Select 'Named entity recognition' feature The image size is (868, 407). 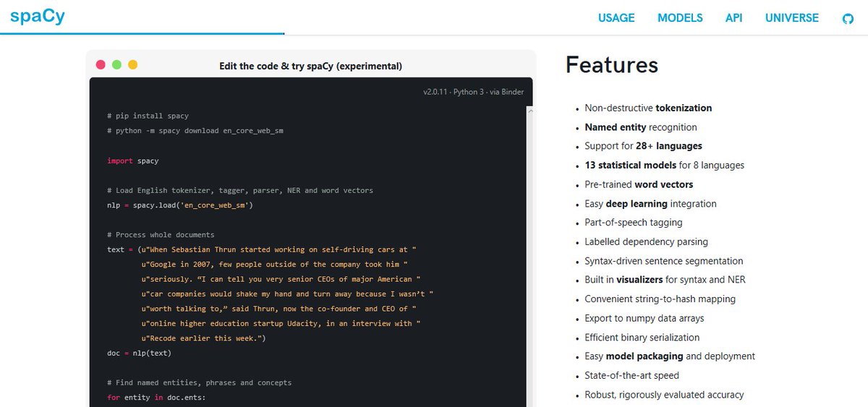641,127
